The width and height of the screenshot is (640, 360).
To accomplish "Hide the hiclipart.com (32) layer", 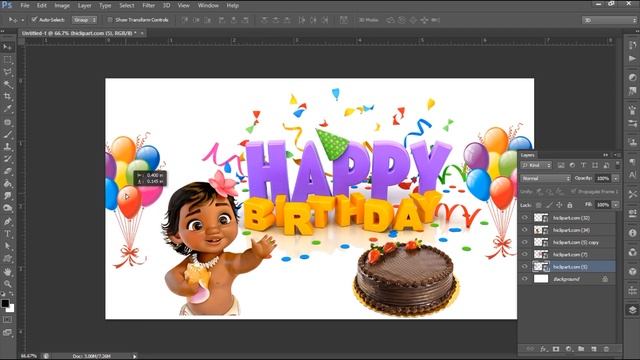I will point(524,218).
